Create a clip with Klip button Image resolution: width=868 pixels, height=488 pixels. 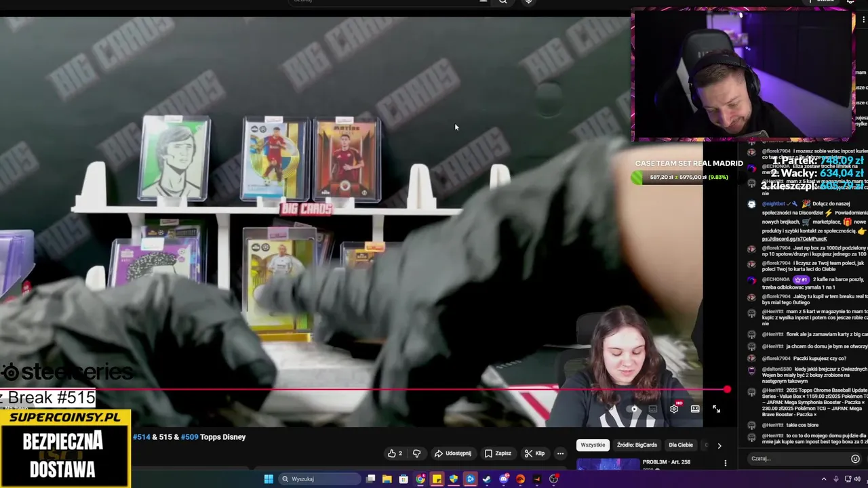point(534,453)
